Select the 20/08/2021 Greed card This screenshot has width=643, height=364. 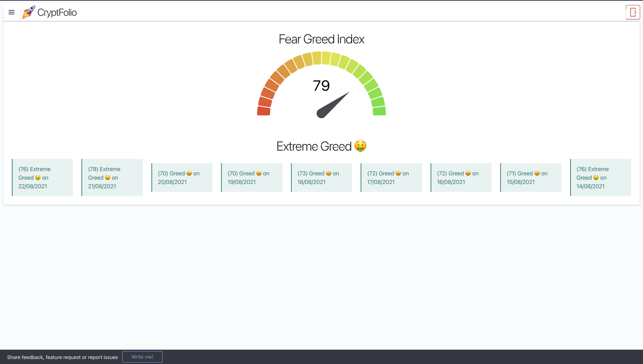182,178
